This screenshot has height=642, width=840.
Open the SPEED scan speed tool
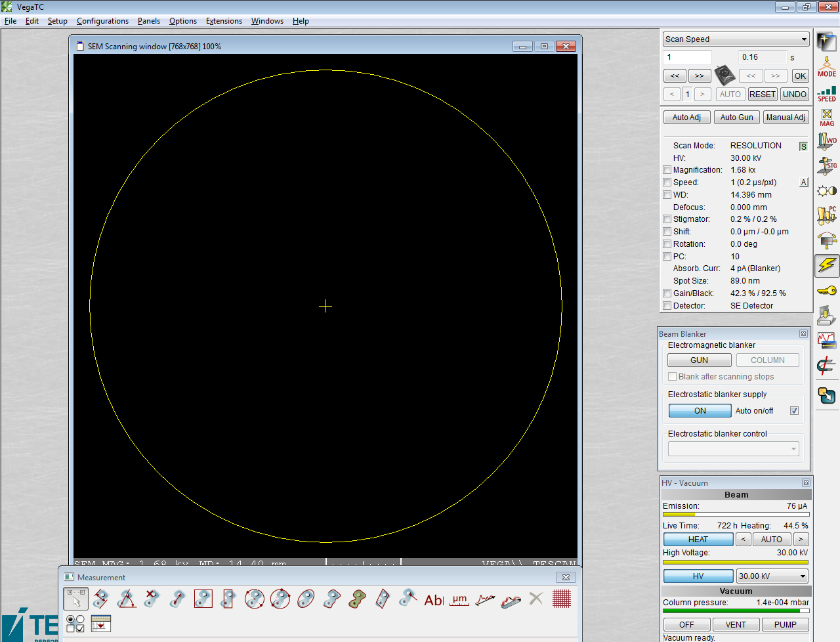[826, 93]
